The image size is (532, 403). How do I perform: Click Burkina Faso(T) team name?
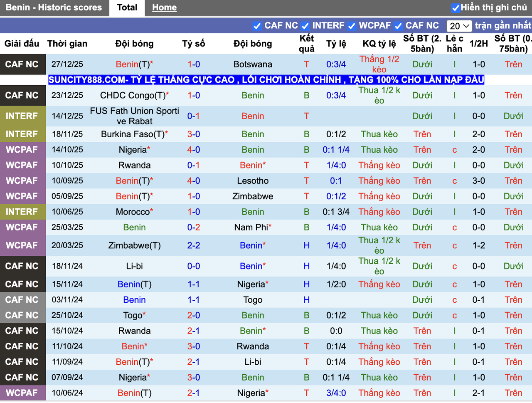134,134
